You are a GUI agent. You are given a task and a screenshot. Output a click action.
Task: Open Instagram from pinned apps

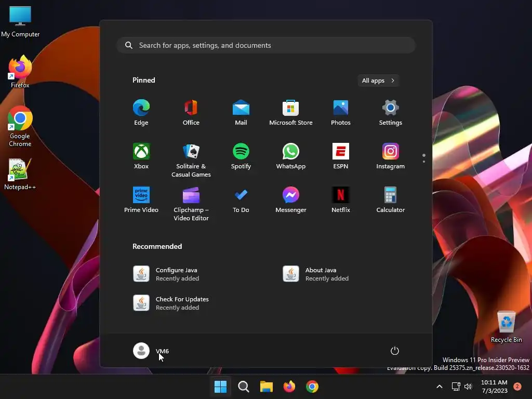391,156
